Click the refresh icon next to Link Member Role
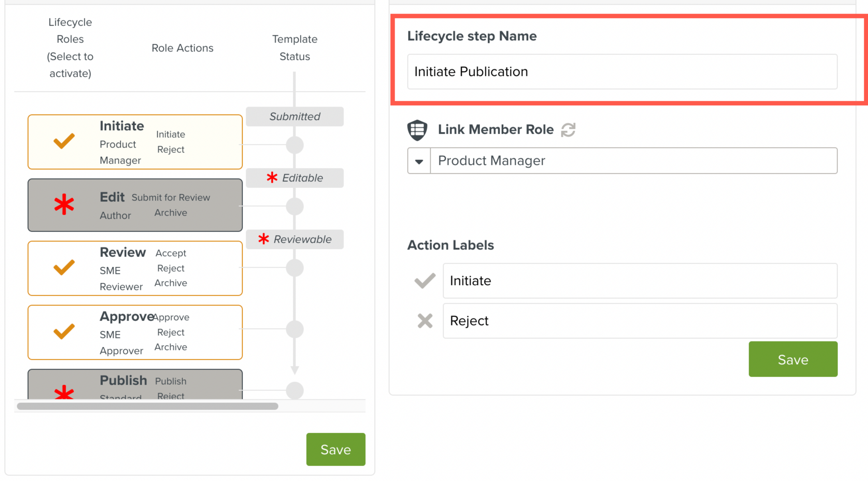Screen dimensions: 868x481 [x=569, y=130]
